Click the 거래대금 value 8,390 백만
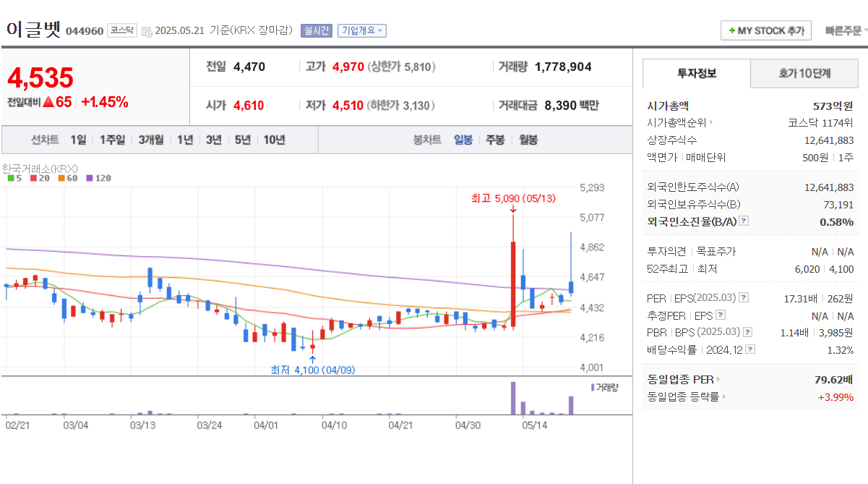Viewport: 868px width, 484px height. pos(572,106)
